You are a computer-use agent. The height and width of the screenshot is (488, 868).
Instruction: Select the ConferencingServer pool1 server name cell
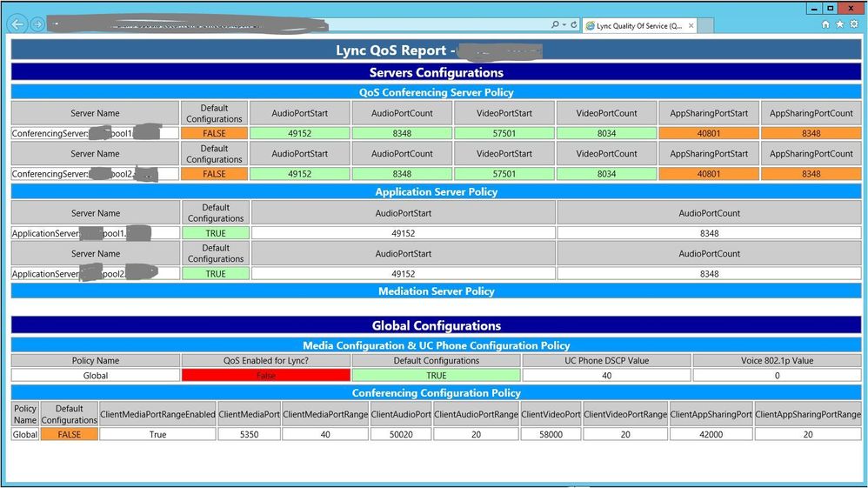[95, 133]
